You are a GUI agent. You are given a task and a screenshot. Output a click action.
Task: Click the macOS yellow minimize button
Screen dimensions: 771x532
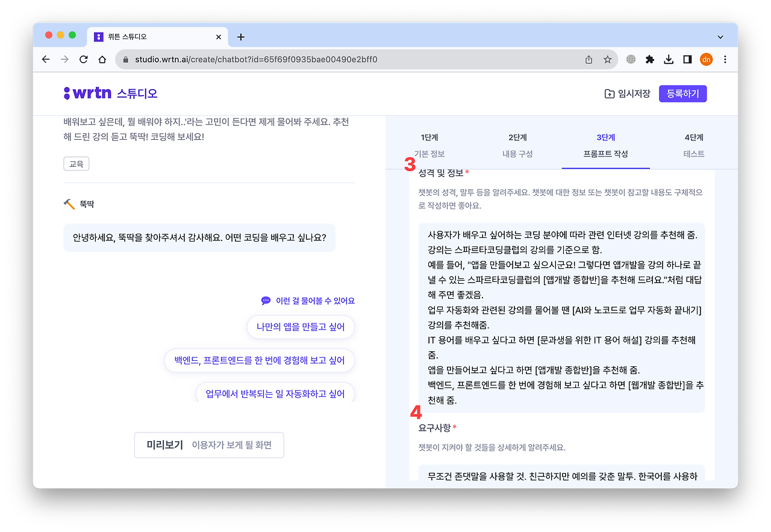click(61, 35)
